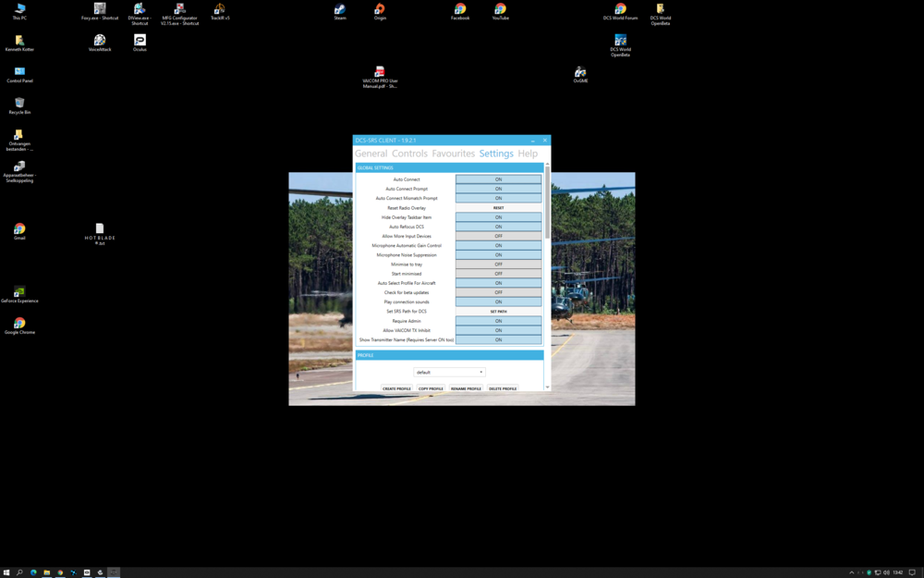This screenshot has height=578, width=924.
Task: Open OvGME from the desktop
Action: click(580, 72)
